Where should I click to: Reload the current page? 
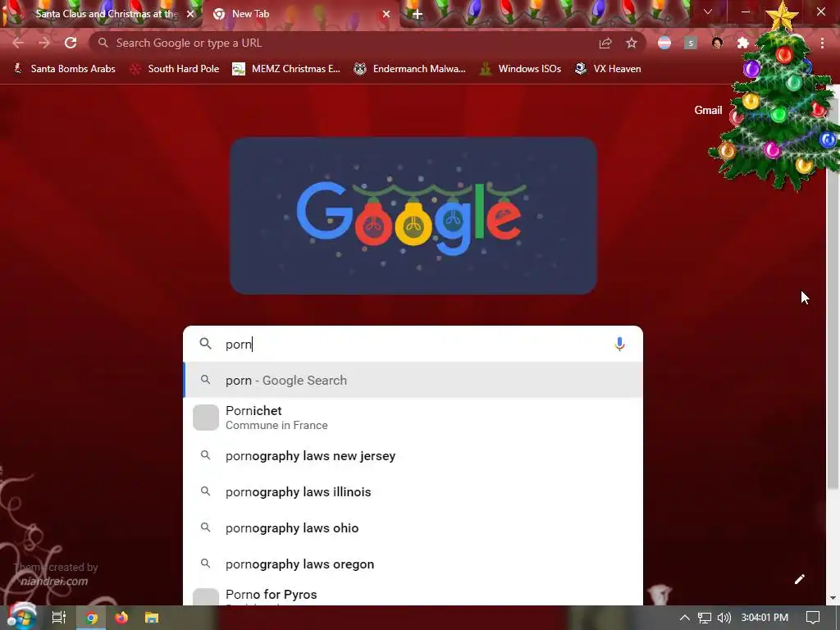(71, 43)
